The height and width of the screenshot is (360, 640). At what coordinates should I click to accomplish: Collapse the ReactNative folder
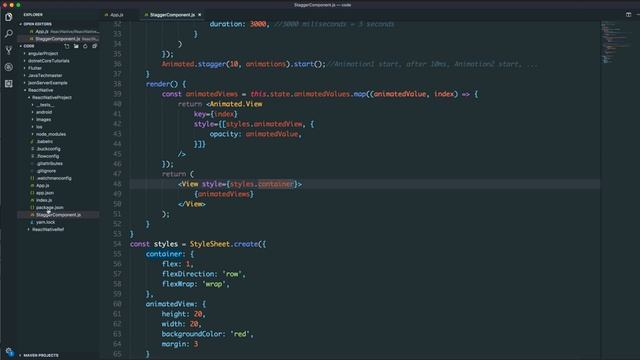(40, 90)
